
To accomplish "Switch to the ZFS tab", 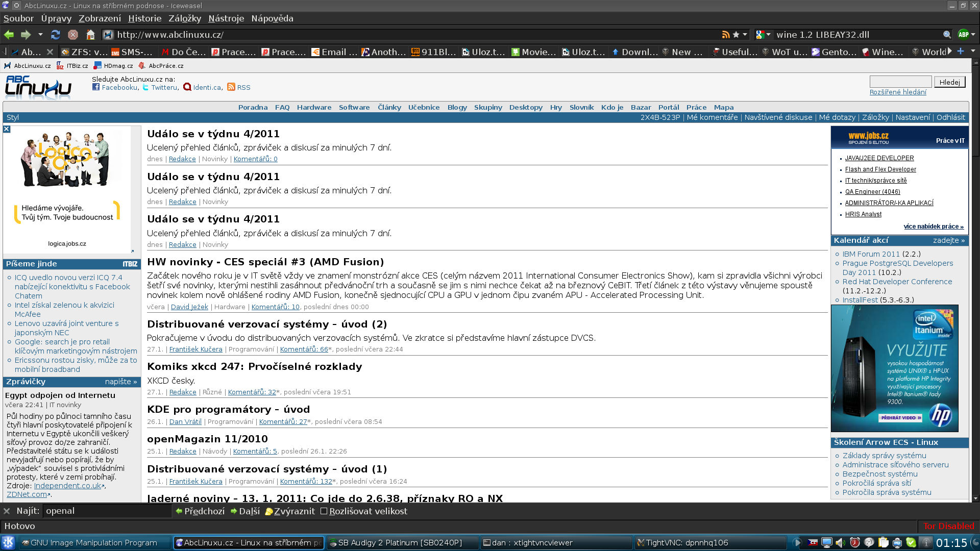I will pyautogui.click(x=84, y=52).
